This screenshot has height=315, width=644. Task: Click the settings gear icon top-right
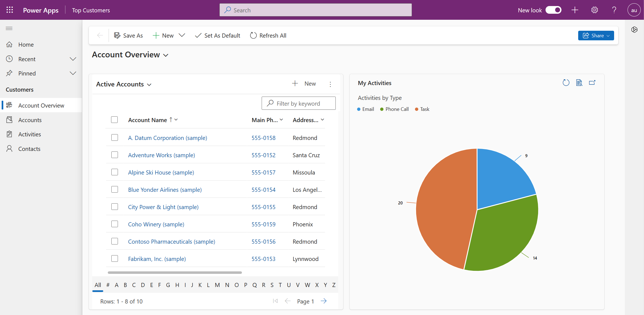tap(595, 10)
